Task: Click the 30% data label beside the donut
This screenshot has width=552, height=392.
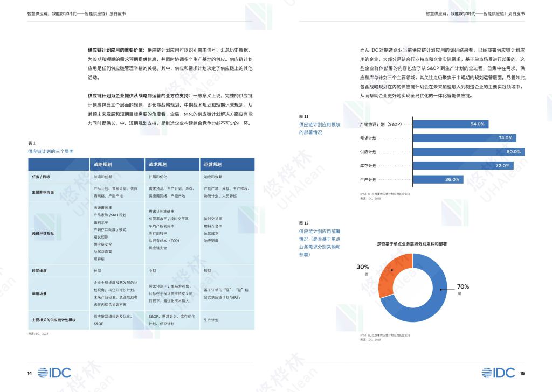Action: [363, 267]
